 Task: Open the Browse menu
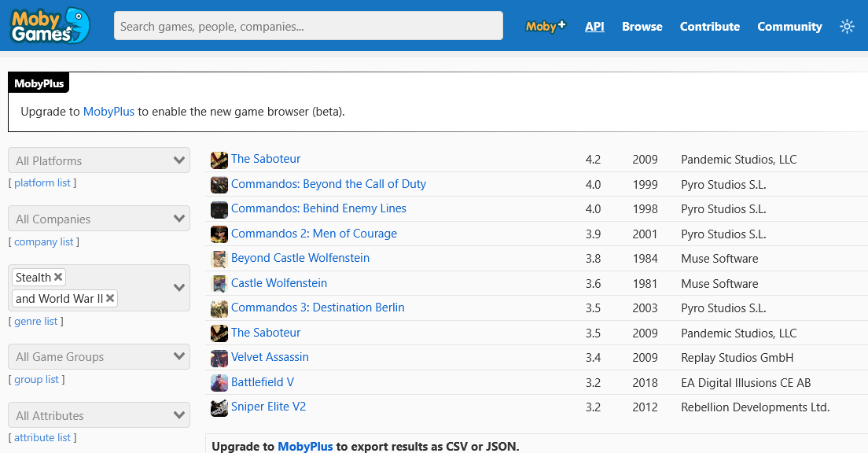click(x=642, y=27)
